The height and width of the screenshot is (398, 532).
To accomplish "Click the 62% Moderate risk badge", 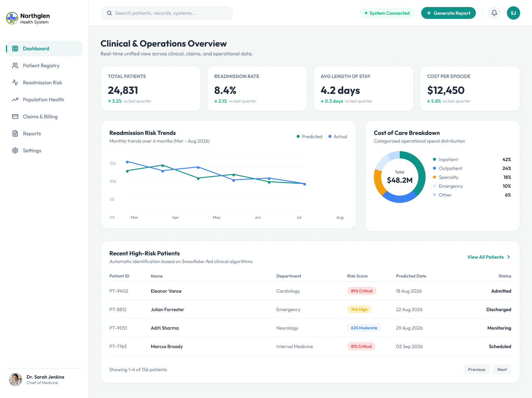I will point(364,328).
